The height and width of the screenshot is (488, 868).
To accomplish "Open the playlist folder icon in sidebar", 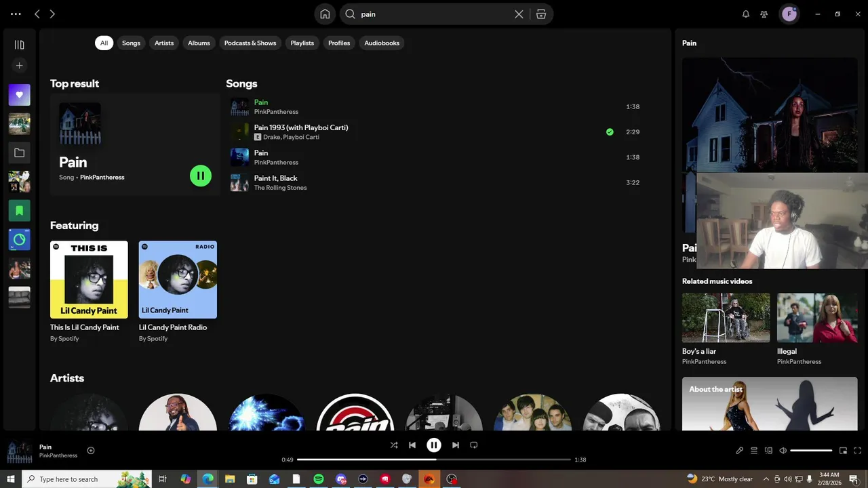I will click(19, 153).
